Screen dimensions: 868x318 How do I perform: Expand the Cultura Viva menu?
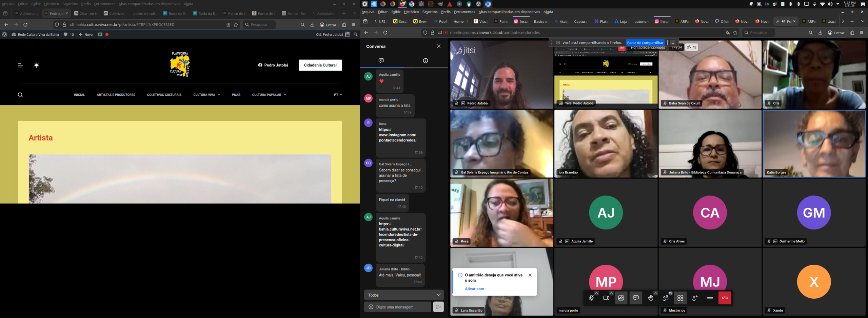206,95
